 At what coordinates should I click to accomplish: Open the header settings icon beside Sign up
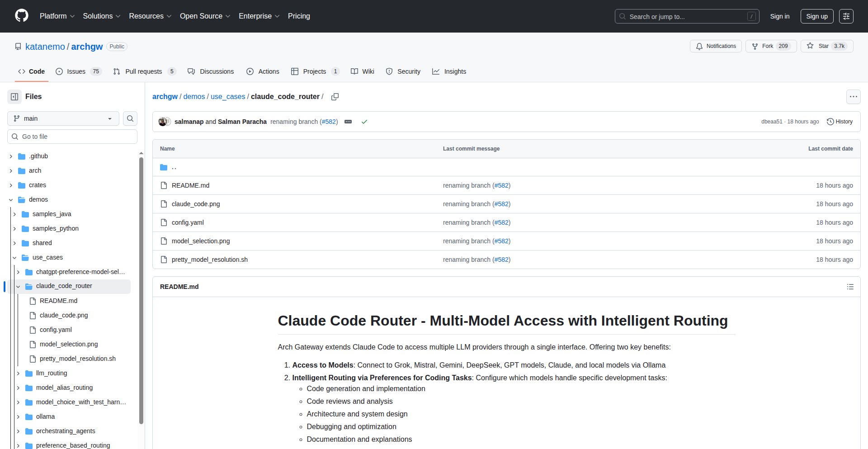pyautogui.click(x=846, y=16)
